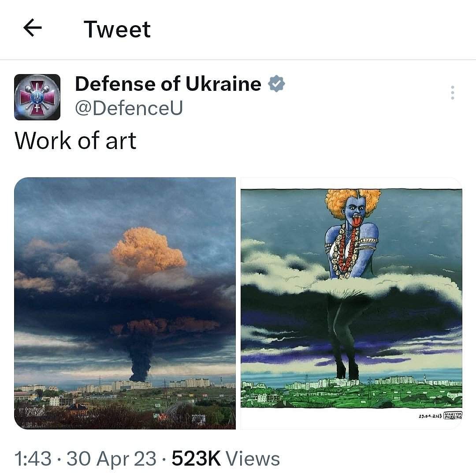Click the 1:43 timestamp
Image resolution: width=476 pixels, height=473 pixels.
pyautogui.click(x=33, y=458)
